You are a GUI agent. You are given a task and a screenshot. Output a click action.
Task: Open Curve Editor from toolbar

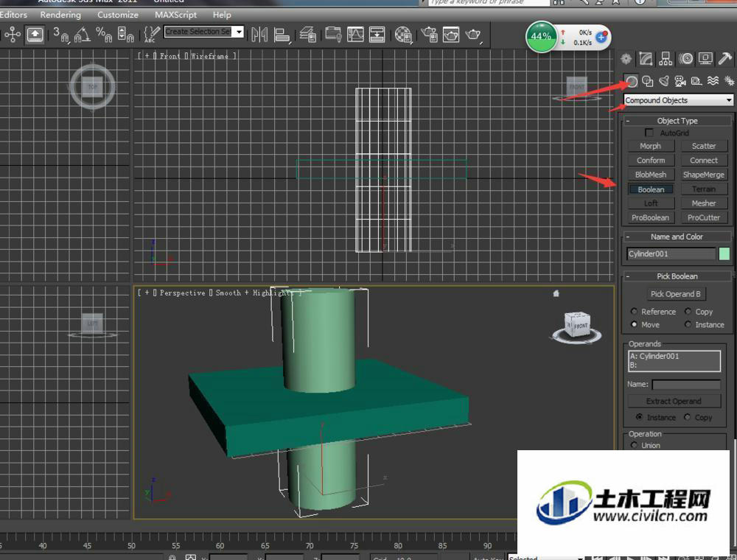[355, 35]
